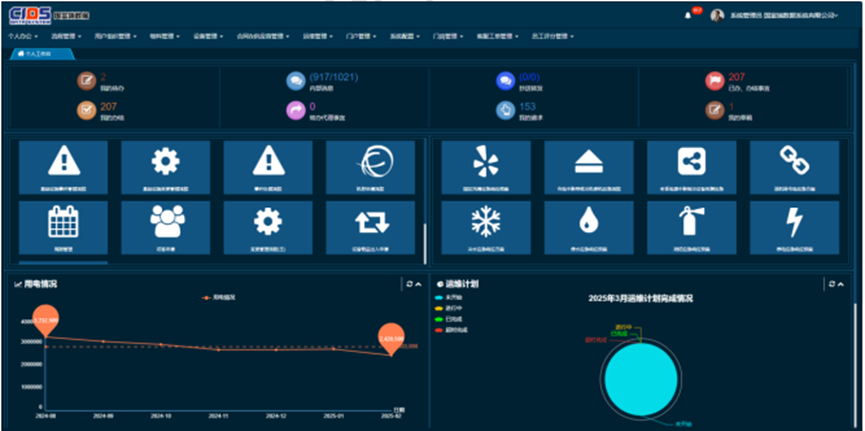The height and width of the screenshot is (431, 865).
Task: Toggle 未开始 legend item in 运维计划
Action: 450,298
